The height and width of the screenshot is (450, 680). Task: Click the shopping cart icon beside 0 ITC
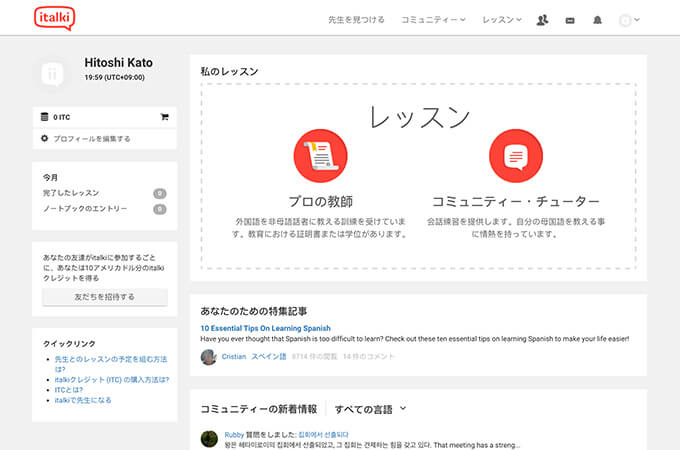coord(164,117)
